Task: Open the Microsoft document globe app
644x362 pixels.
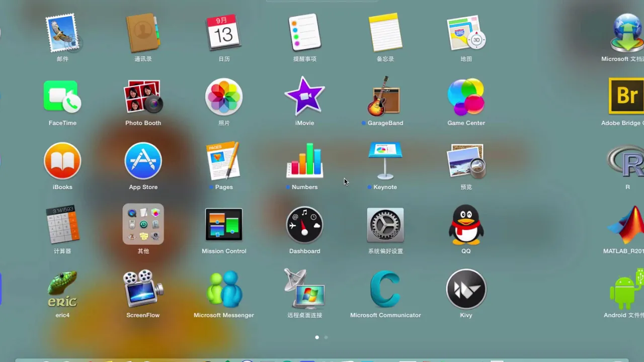Action: (626, 33)
